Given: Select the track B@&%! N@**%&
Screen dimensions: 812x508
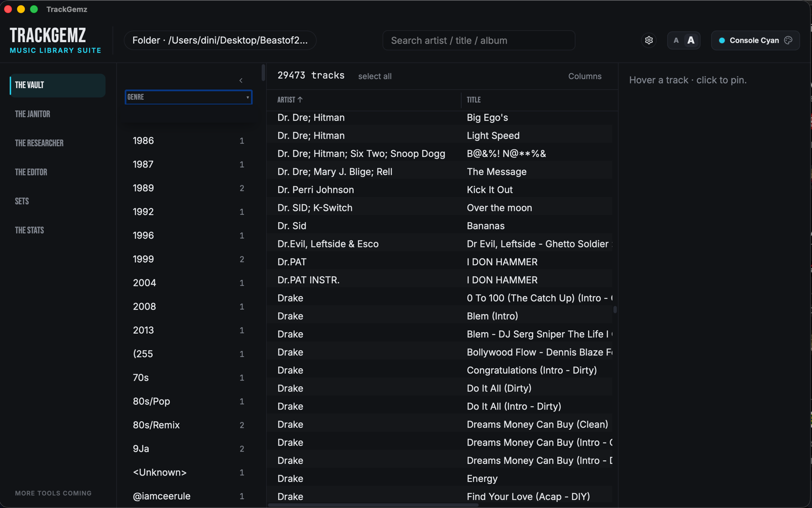Looking at the screenshot, I should pyautogui.click(x=439, y=153).
